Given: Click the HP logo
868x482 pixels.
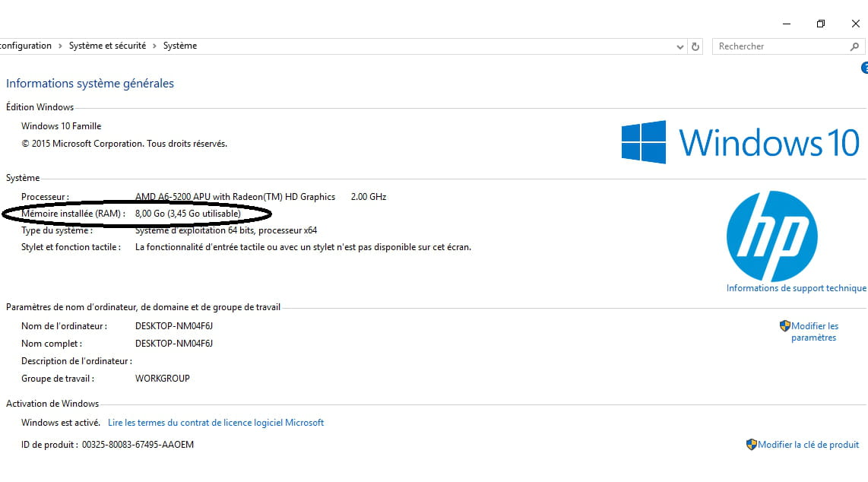Looking at the screenshot, I should pyautogui.click(x=771, y=236).
